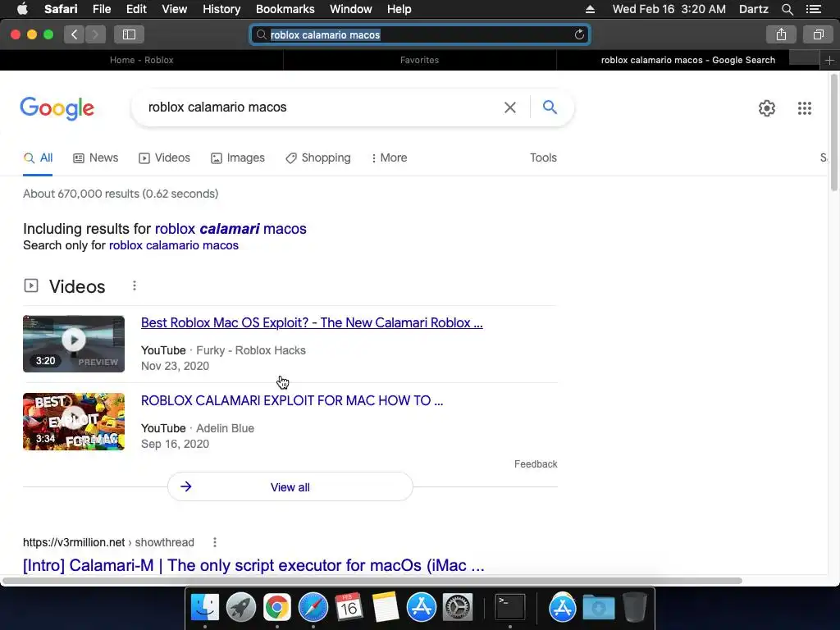
Task: Open Google Chrome from the Dock
Action: point(276,608)
